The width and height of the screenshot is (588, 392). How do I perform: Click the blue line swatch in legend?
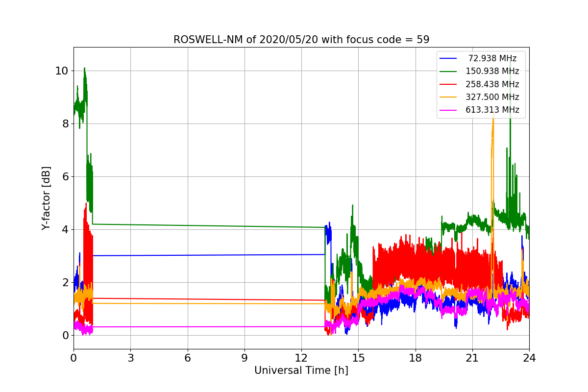coord(448,58)
